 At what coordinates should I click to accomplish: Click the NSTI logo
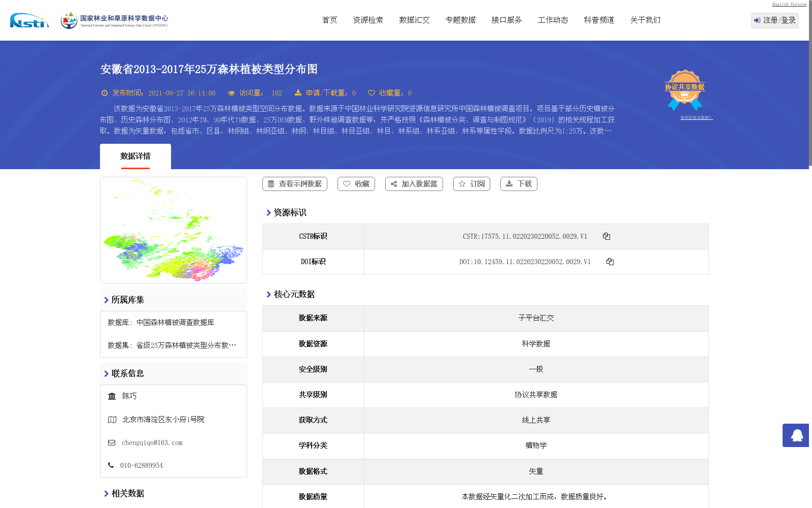point(29,20)
